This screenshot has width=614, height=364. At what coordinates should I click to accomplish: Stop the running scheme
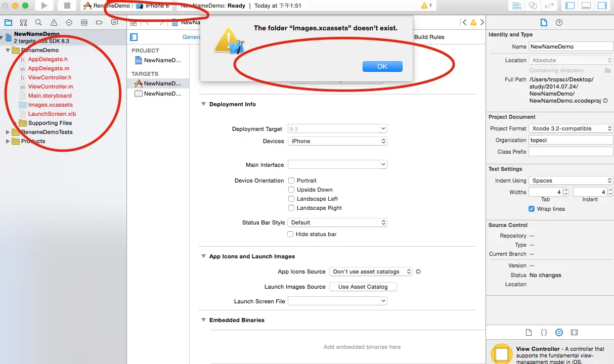tap(67, 6)
